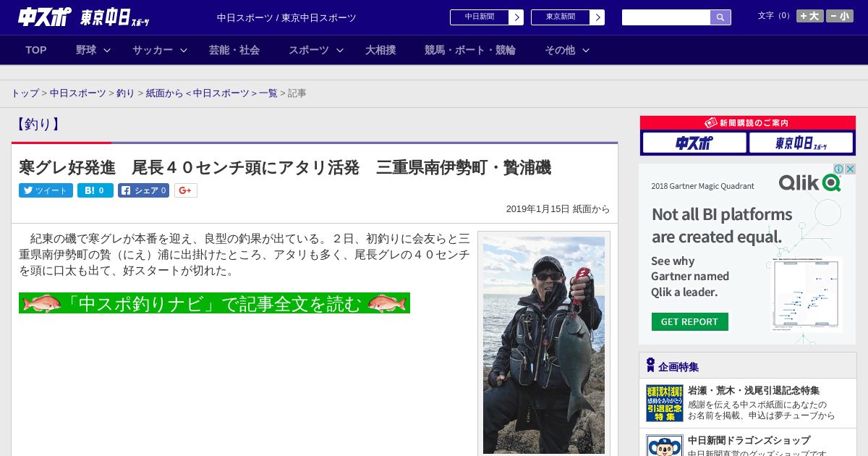Click Dragons shop mascot thumbnail
The height and width of the screenshot is (456, 868).
click(665, 445)
